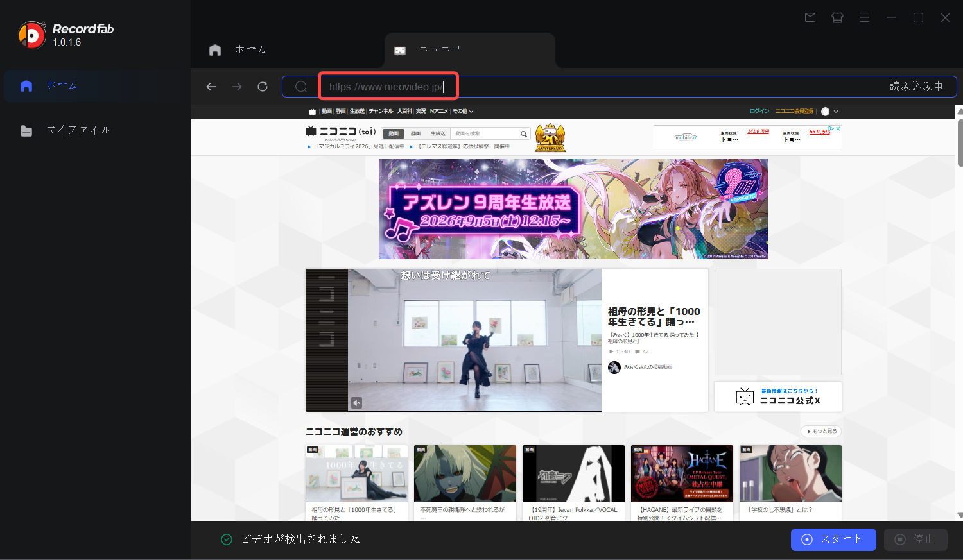The width and height of the screenshot is (963, 560).
Task: Click the 停止 stop button
Action: [x=915, y=539]
